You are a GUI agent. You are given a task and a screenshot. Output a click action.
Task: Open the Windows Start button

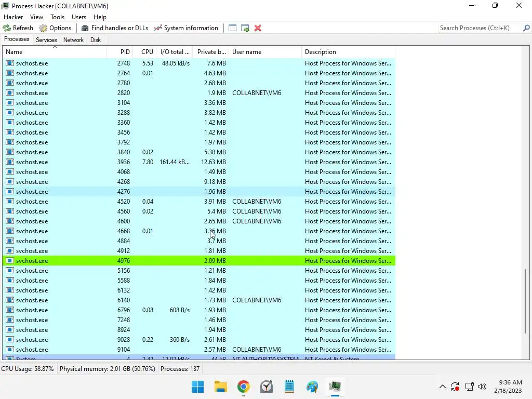pos(197,387)
